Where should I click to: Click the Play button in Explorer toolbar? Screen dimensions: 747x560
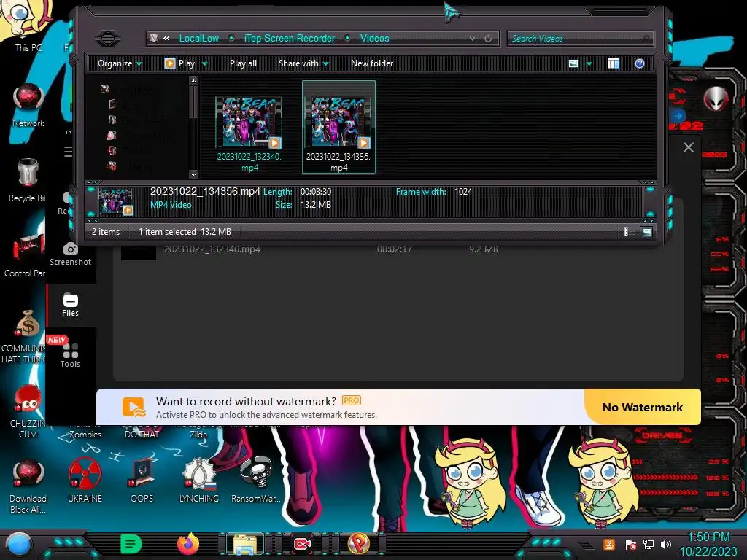pos(179,63)
